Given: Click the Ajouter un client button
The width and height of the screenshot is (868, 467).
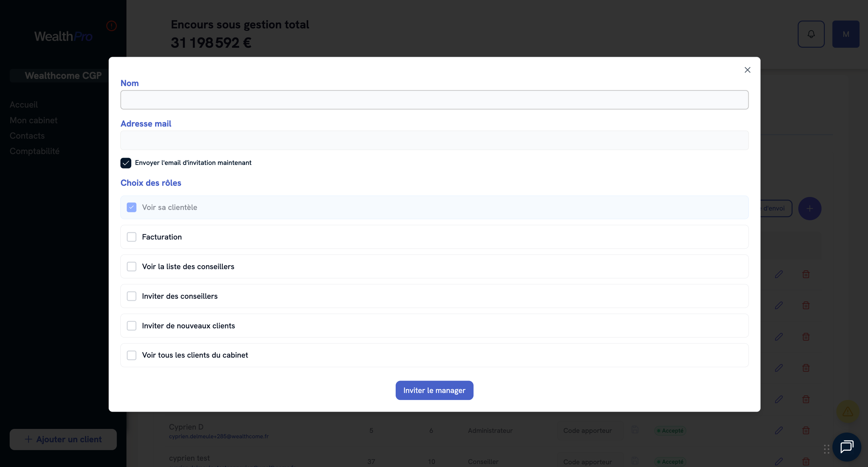Looking at the screenshot, I should click(x=63, y=439).
